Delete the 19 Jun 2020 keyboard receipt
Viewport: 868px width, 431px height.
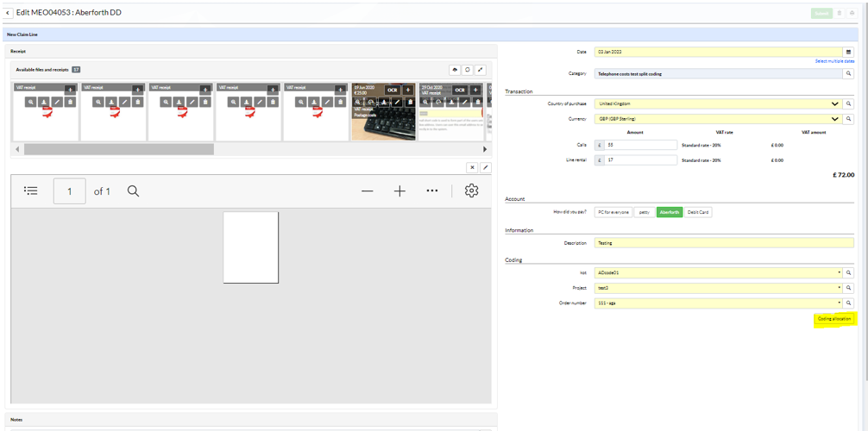pos(410,103)
